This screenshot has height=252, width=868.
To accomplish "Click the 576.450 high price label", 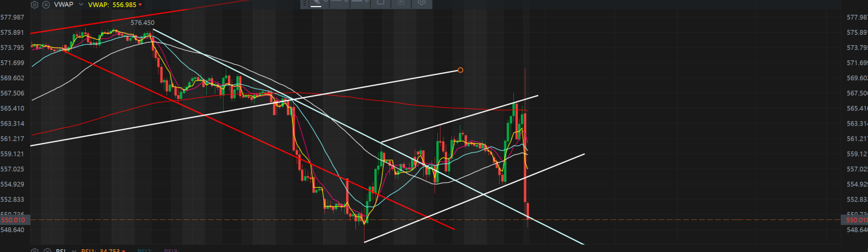I will 143,23.
